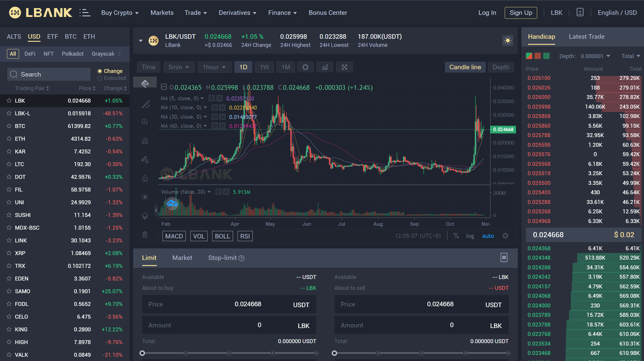Remove the MA 10 indicator
644x361 pixels.
pos(222,107)
